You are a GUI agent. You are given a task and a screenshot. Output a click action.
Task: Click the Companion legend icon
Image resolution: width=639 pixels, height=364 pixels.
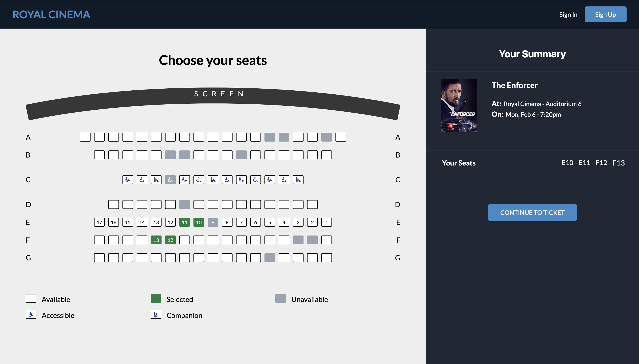(x=156, y=315)
